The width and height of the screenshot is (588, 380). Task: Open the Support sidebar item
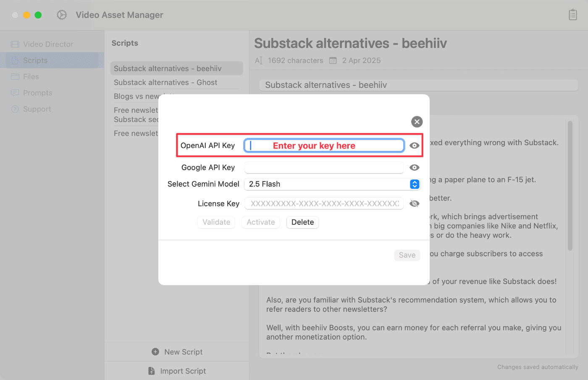pyautogui.click(x=37, y=109)
